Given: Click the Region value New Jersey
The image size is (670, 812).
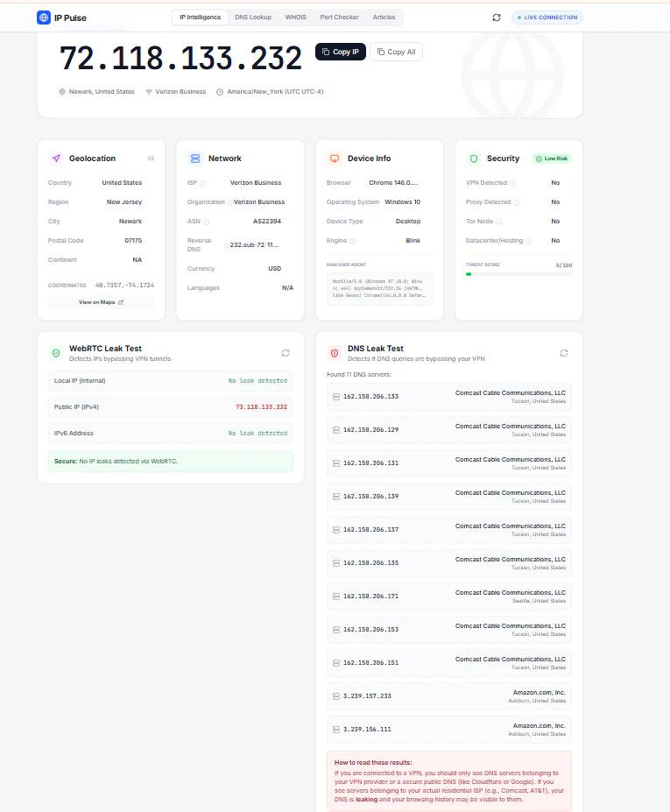Looking at the screenshot, I should tap(124, 202).
